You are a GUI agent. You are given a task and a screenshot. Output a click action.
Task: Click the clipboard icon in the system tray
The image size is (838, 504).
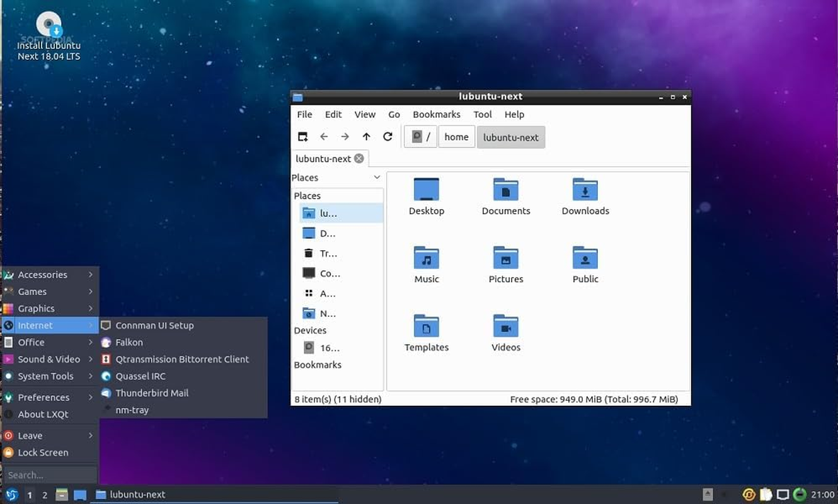766,495
